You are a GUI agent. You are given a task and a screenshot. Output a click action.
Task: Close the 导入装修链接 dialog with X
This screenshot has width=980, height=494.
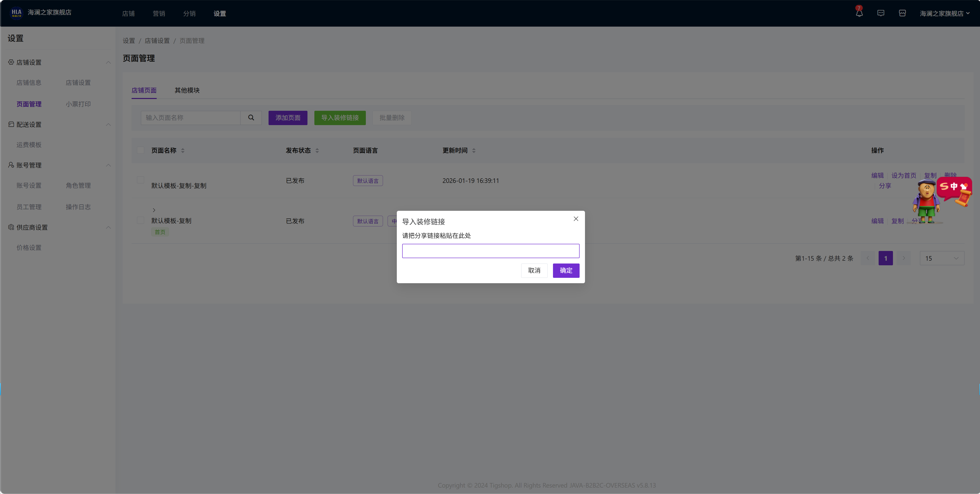tap(576, 219)
